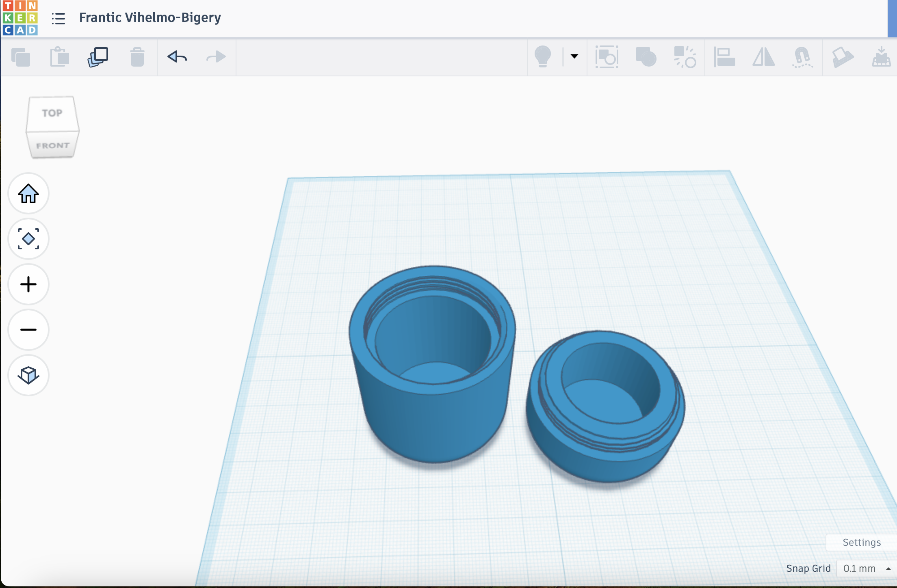Select the blue threaded lid shape
The image size is (897, 588).
[x=605, y=406]
